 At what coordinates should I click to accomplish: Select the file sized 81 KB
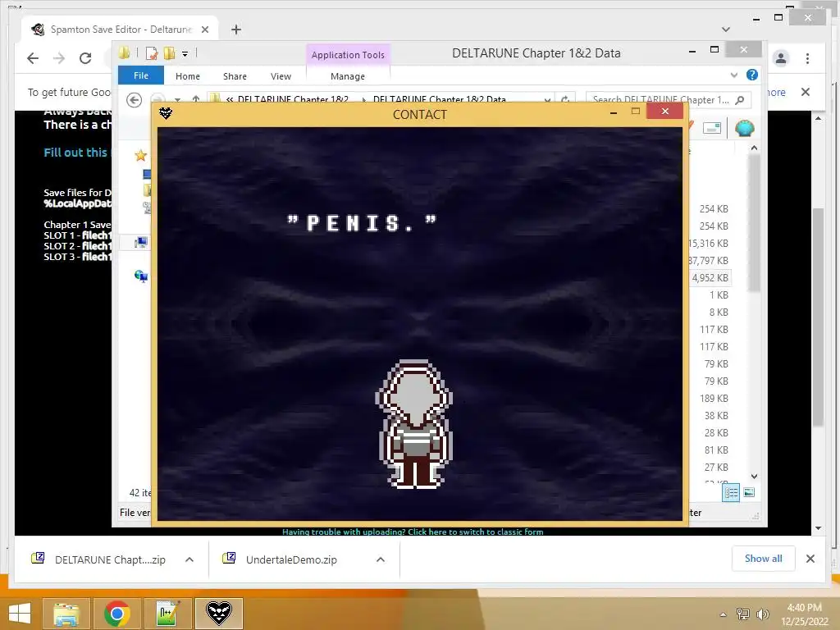pos(716,450)
